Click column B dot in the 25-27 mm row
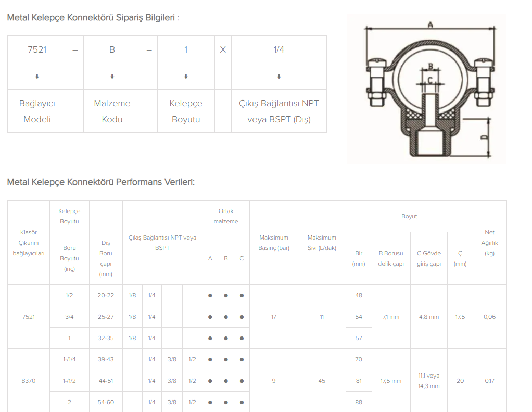 226,317
